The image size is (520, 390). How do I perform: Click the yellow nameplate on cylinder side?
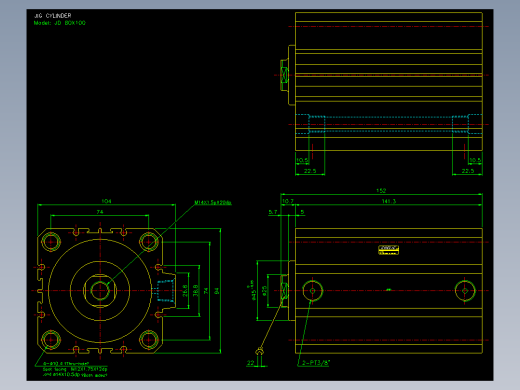(388, 250)
